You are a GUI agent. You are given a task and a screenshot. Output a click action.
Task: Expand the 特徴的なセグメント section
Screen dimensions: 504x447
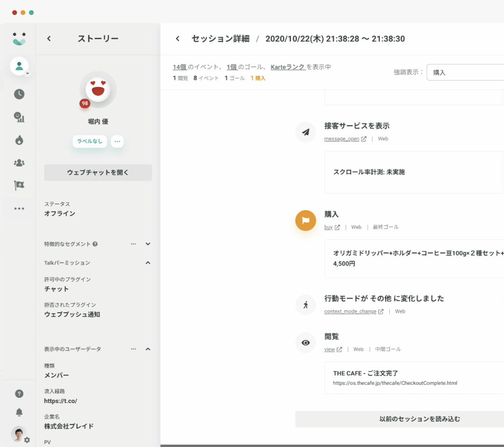[148, 244]
